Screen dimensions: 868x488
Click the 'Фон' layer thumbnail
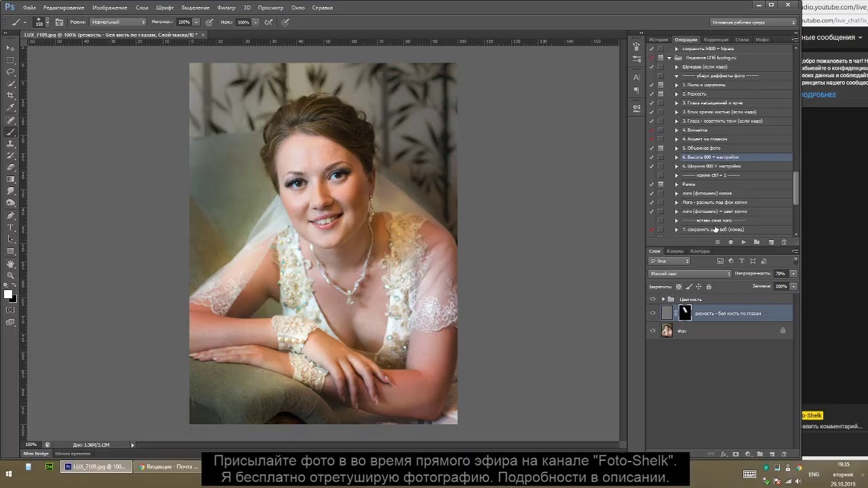tap(667, 330)
